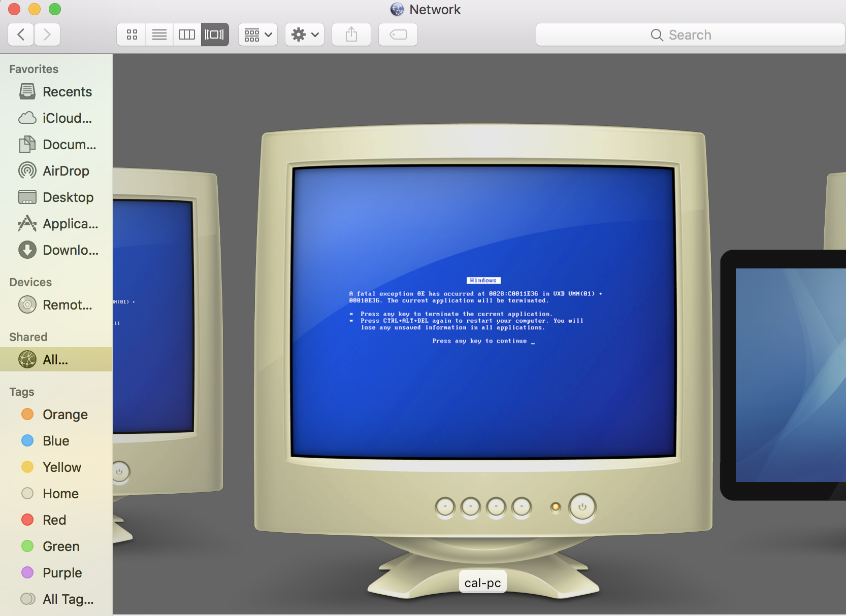The width and height of the screenshot is (846, 616).
Task: Switch to List view
Action: (159, 35)
